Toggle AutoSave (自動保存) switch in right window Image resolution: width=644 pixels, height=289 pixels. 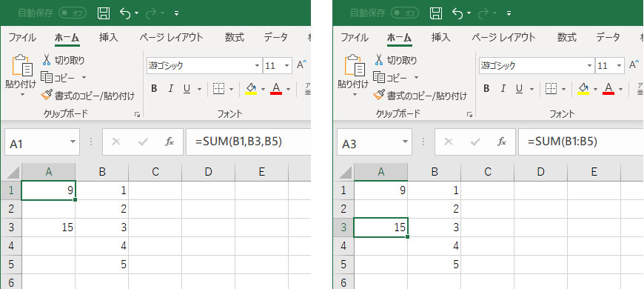tap(405, 13)
